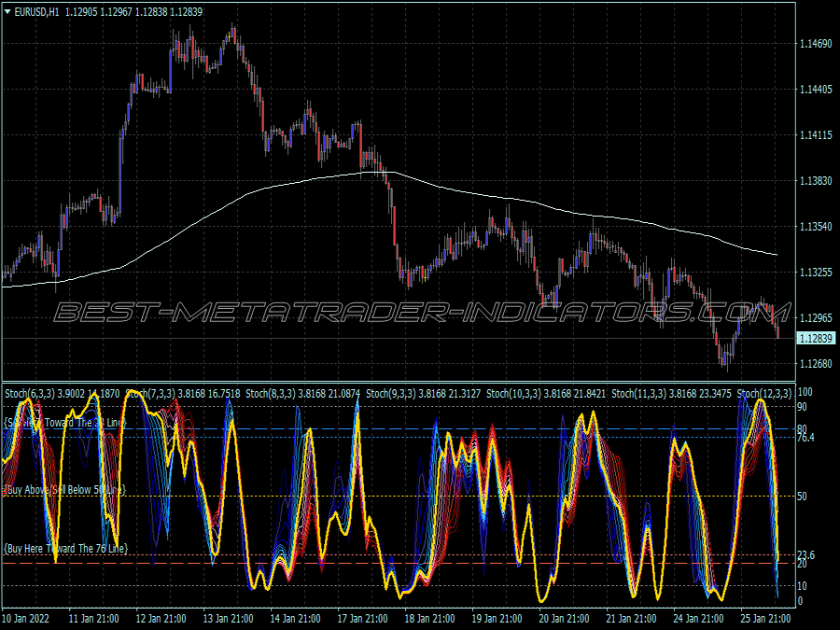
Task: Click the Stoch(7,3,3) indicator label
Action: click(x=150, y=394)
